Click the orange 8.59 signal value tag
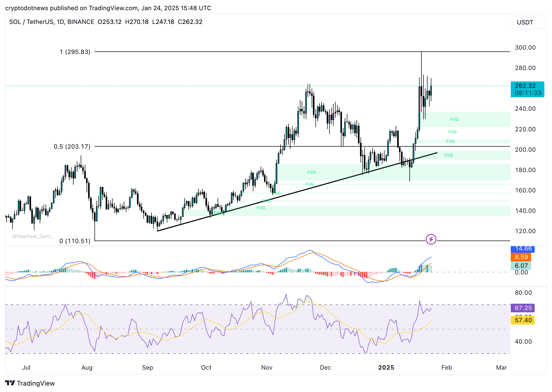 coord(521,257)
